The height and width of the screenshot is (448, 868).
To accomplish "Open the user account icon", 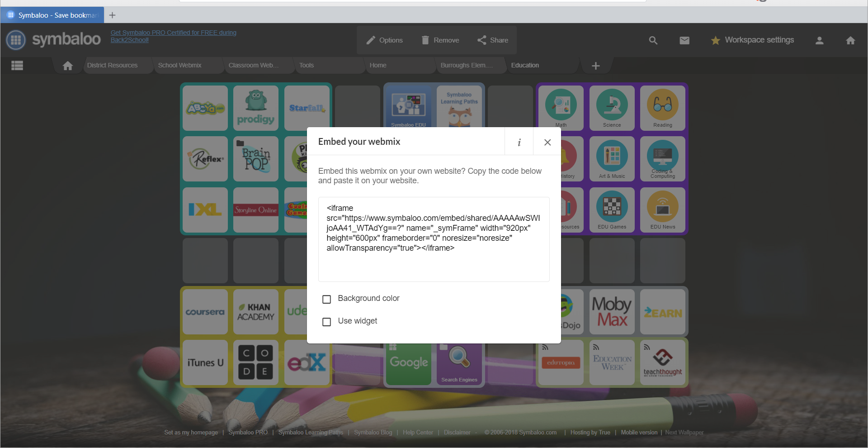I will pos(819,40).
